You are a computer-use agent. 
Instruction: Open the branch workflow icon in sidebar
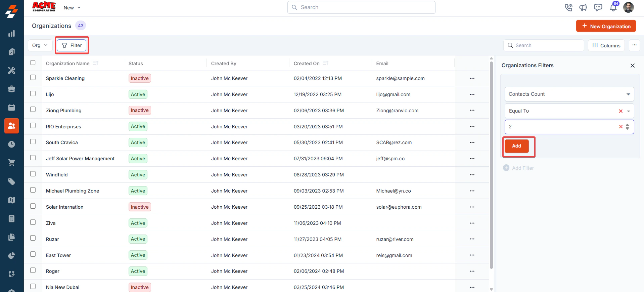pyautogui.click(x=11, y=274)
